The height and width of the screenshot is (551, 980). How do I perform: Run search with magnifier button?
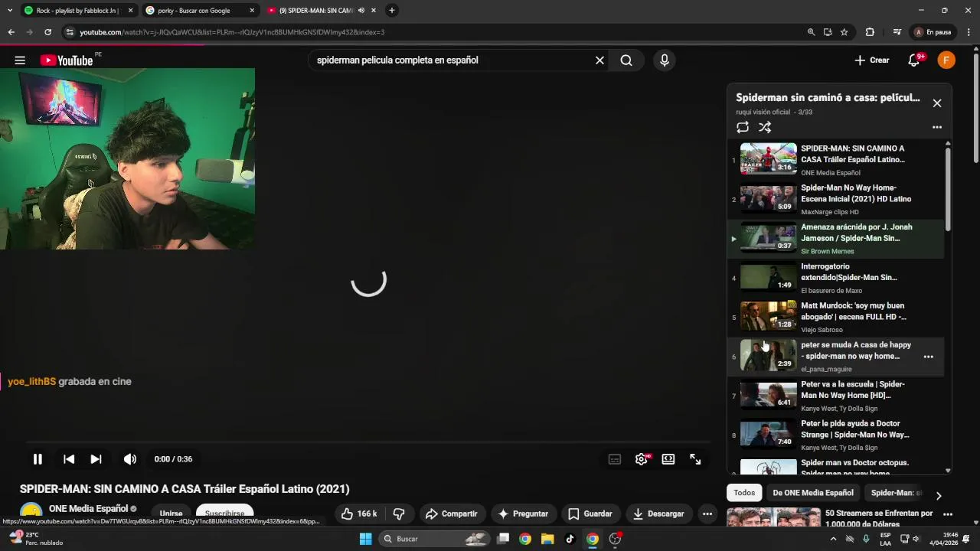[x=626, y=60]
